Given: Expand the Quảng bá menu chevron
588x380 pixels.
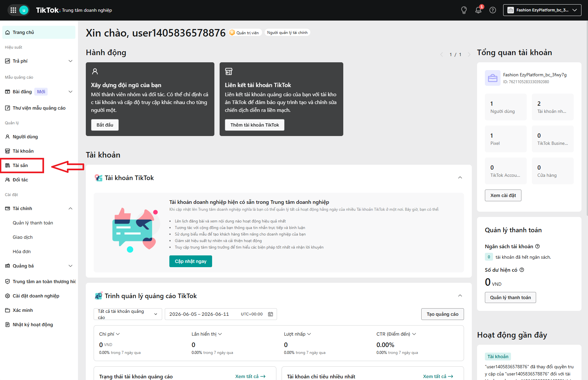Looking at the screenshot, I should (x=70, y=266).
